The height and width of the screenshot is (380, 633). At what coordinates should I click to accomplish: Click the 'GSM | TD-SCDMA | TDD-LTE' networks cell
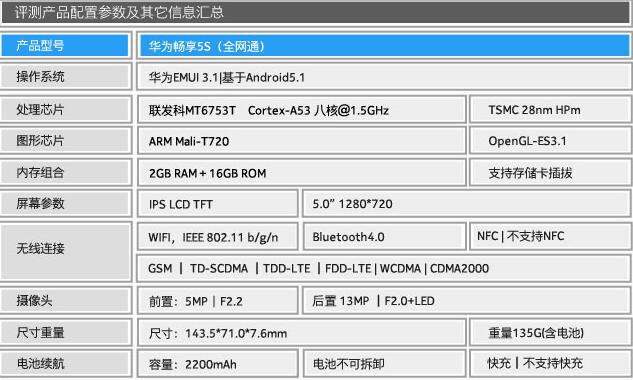[384, 268]
